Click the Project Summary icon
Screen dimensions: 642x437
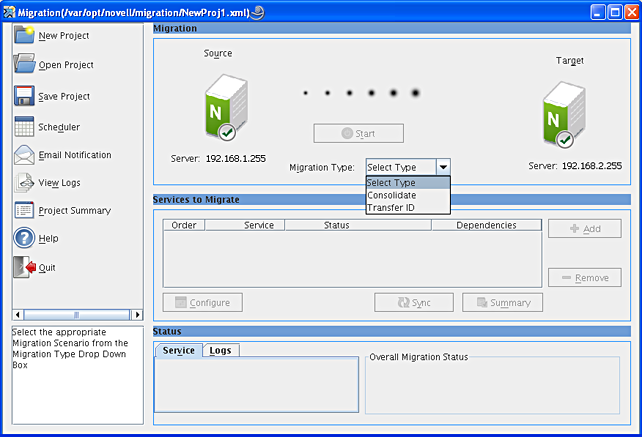pos(24,210)
